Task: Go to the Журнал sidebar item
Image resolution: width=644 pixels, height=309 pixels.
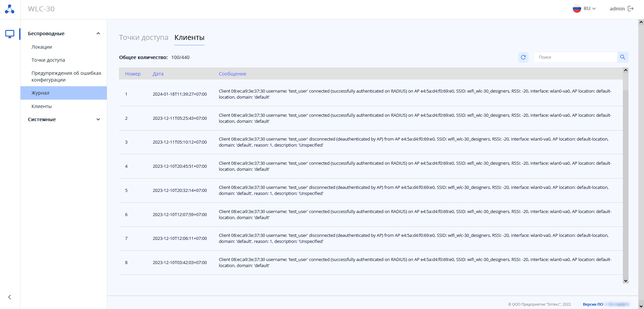Action: [40, 93]
